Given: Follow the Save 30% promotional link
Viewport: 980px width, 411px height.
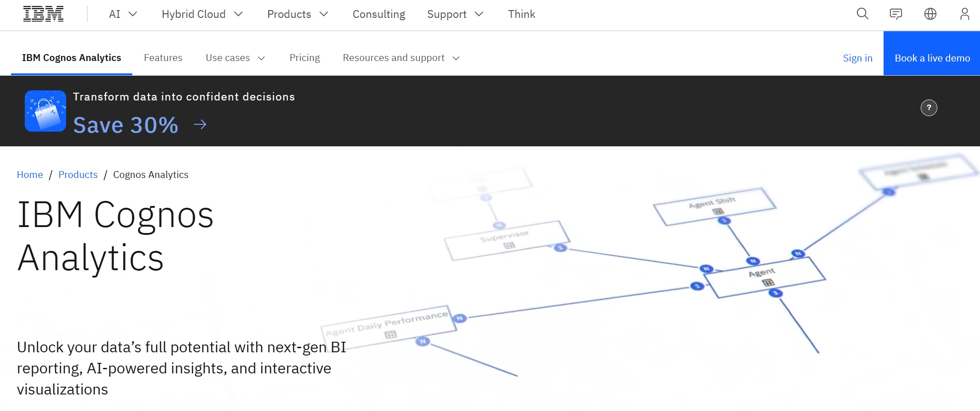Looking at the screenshot, I should click(x=126, y=124).
